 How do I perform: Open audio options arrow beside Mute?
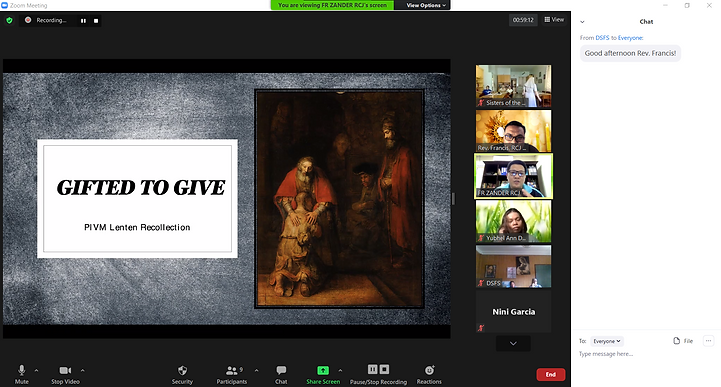point(36,370)
